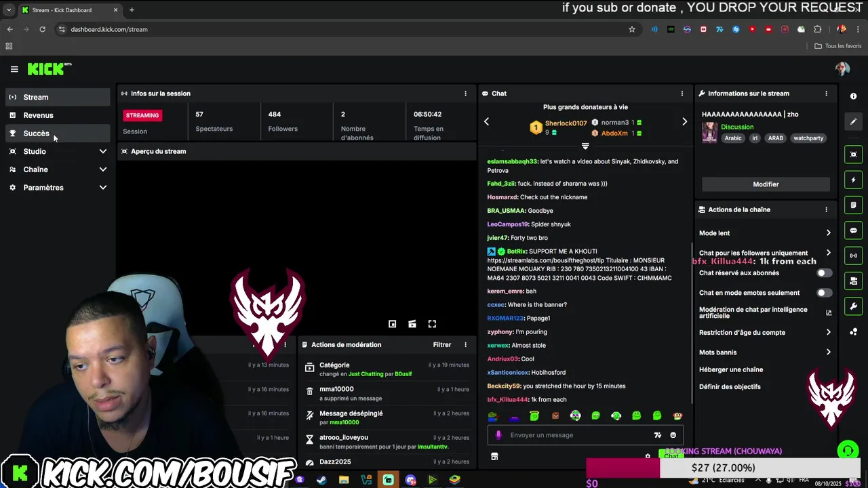Open options of Informations sur le stream panel
Image resolution: width=868 pixels, height=488 pixels.
[x=826, y=94]
